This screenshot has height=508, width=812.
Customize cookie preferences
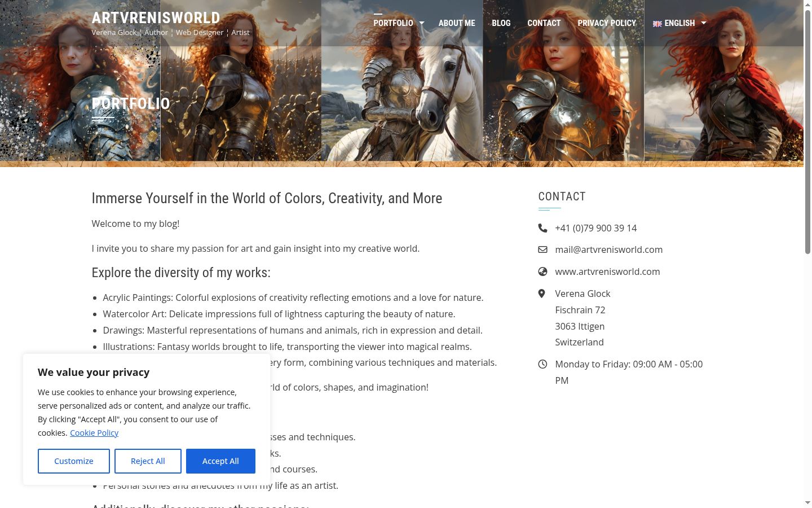point(74,461)
